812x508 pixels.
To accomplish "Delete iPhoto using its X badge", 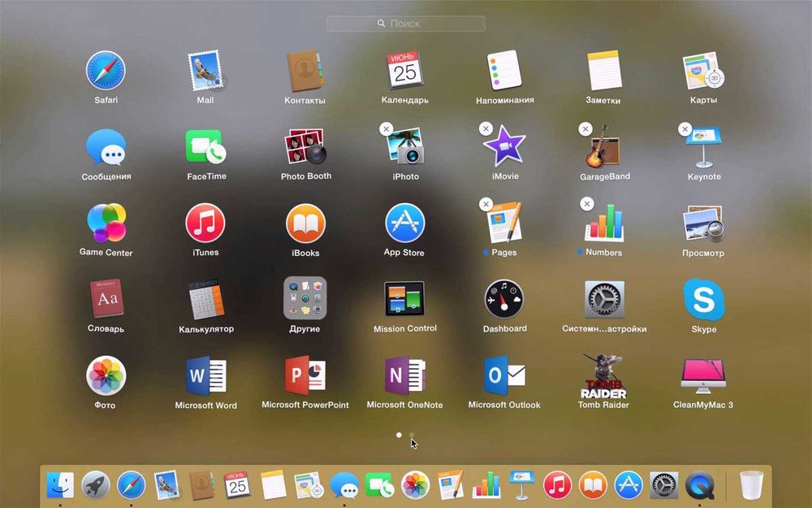I will pos(387,128).
